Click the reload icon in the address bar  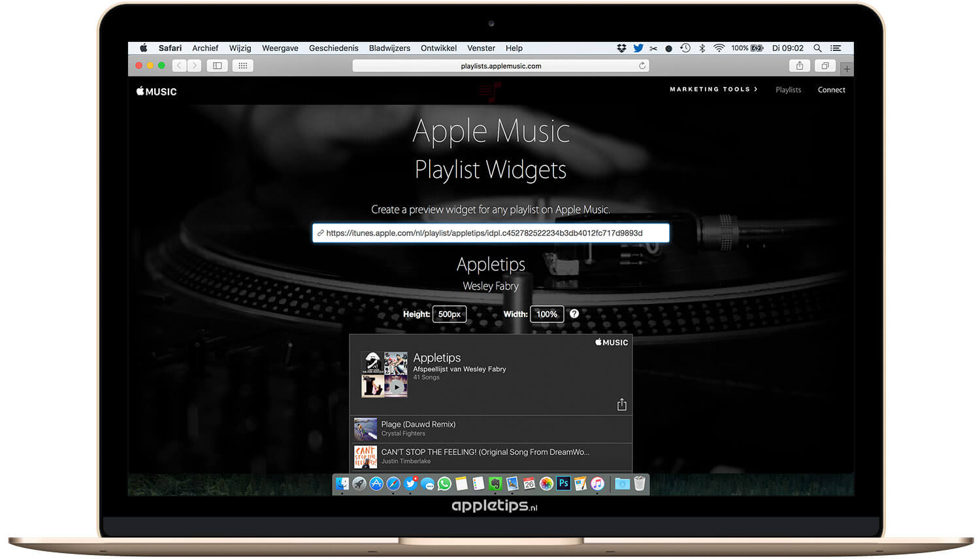click(x=642, y=65)
